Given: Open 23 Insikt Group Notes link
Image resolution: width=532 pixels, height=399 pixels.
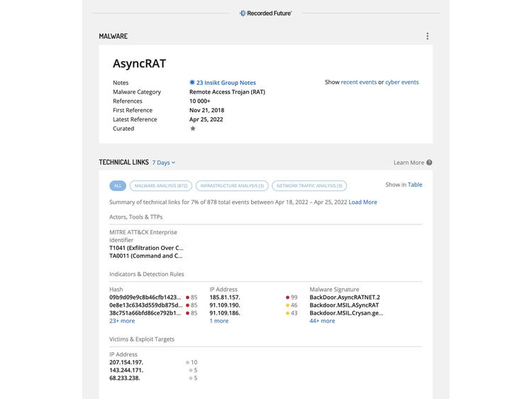Looking at the screenshot, I should 226,82.
